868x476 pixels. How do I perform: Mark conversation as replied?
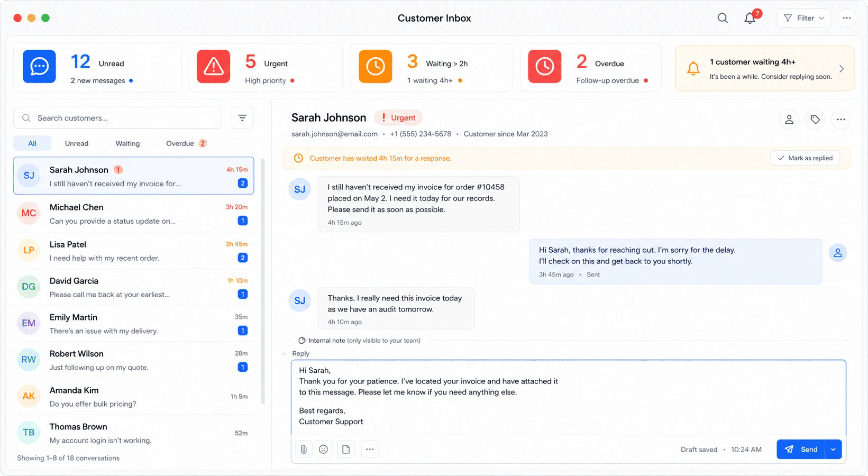805,158
